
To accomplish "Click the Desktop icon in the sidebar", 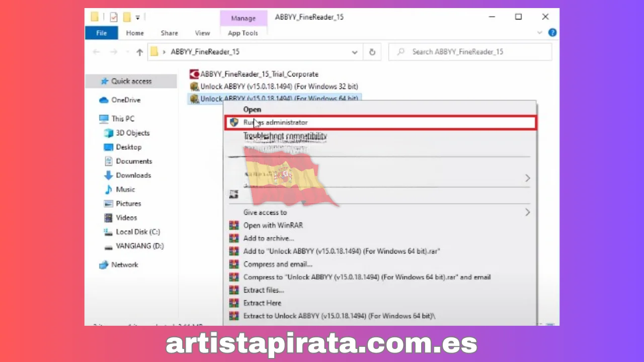I will point(108,147).
